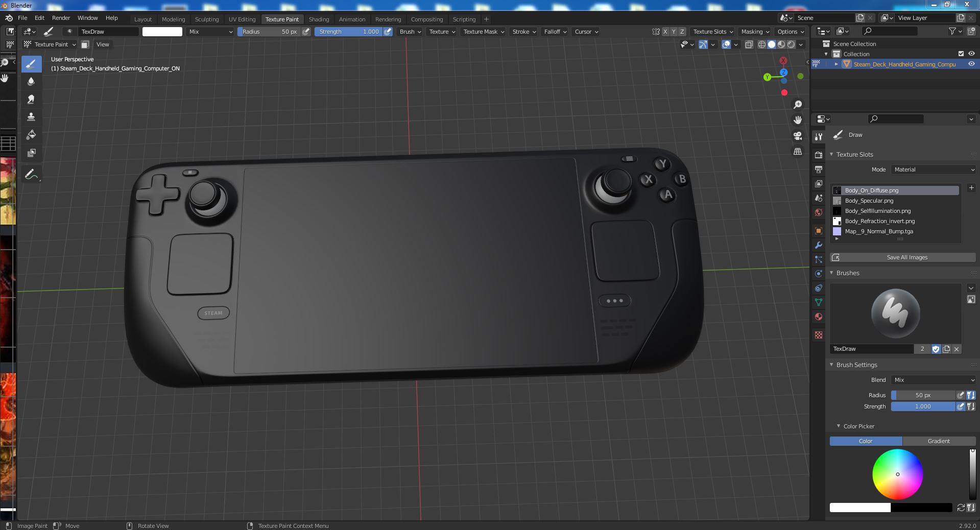Click the viewport zoom magnifier icon

[798, 105]
